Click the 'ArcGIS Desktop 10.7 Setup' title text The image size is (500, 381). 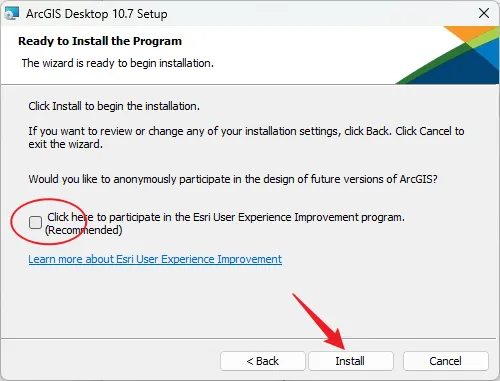97,14
